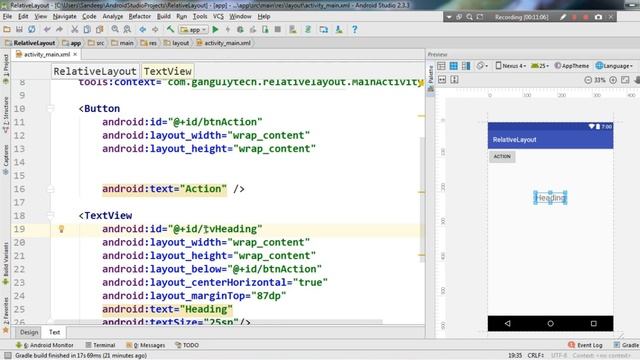Click the Redo toolbar arrow
The height and width of the screenshot is (360, 640).
pyautogui.click(x=60, y=29)
